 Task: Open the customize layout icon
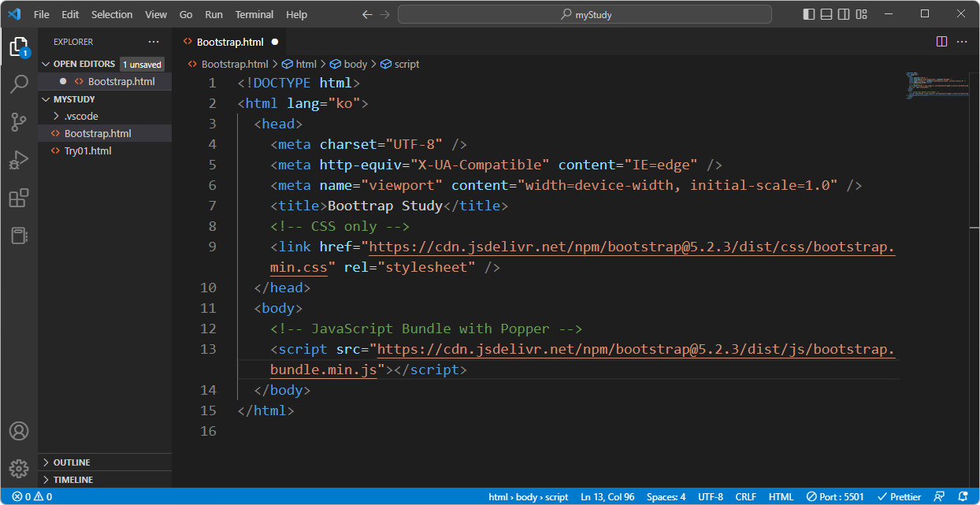click(x=862, y=14)
